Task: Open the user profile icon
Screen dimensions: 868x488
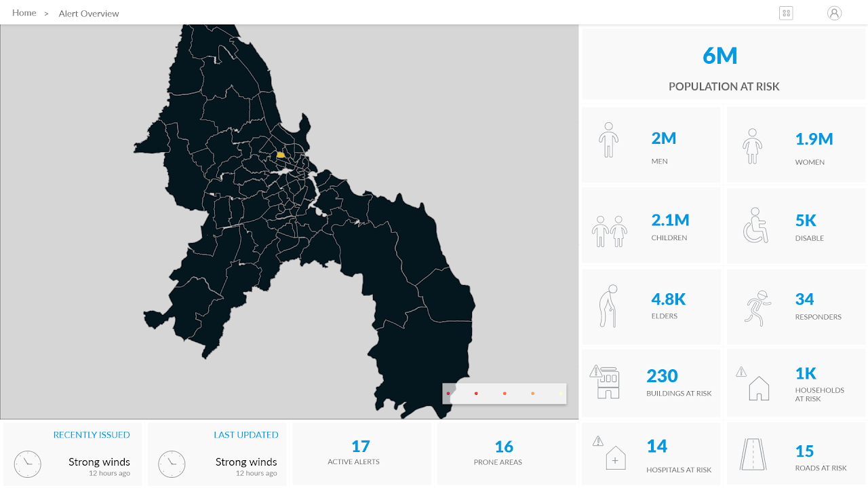Action: [834, 13]
